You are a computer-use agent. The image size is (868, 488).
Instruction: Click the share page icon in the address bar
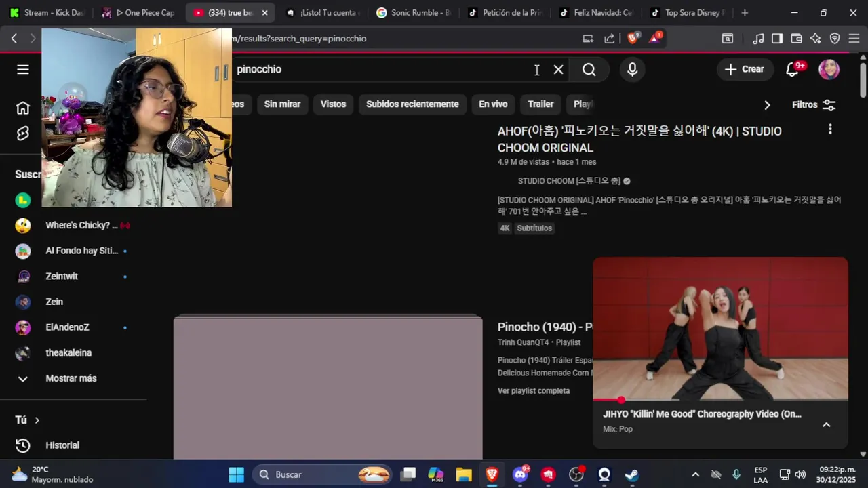(x=610, y=39)
